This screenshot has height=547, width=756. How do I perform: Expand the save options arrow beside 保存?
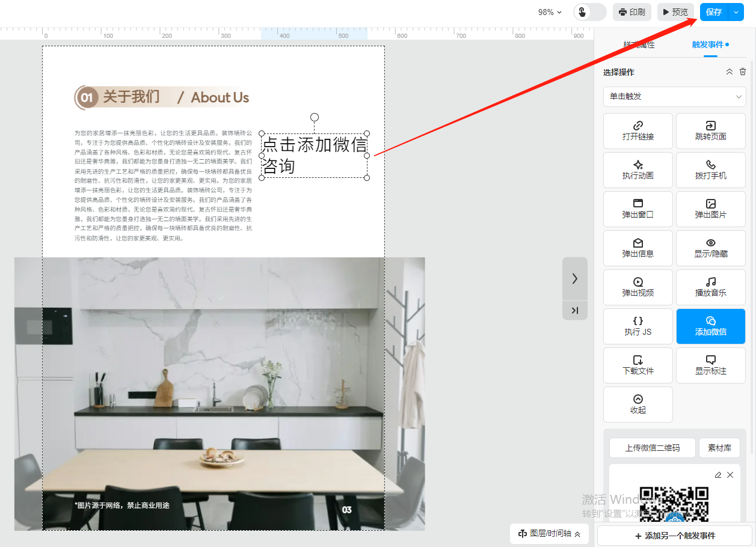tap(736, 12)
